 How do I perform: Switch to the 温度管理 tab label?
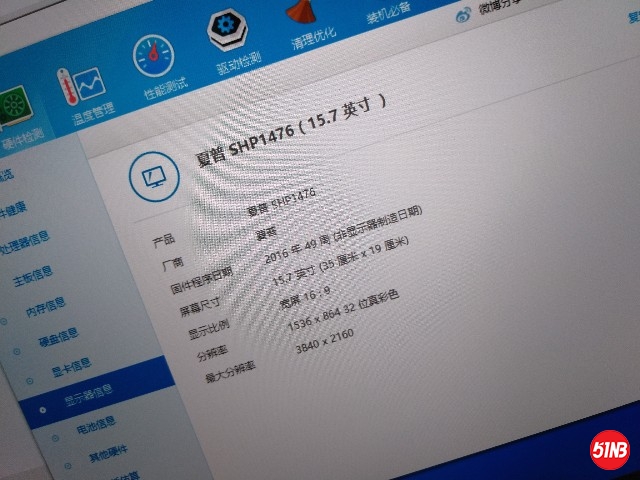coord(94,114)
